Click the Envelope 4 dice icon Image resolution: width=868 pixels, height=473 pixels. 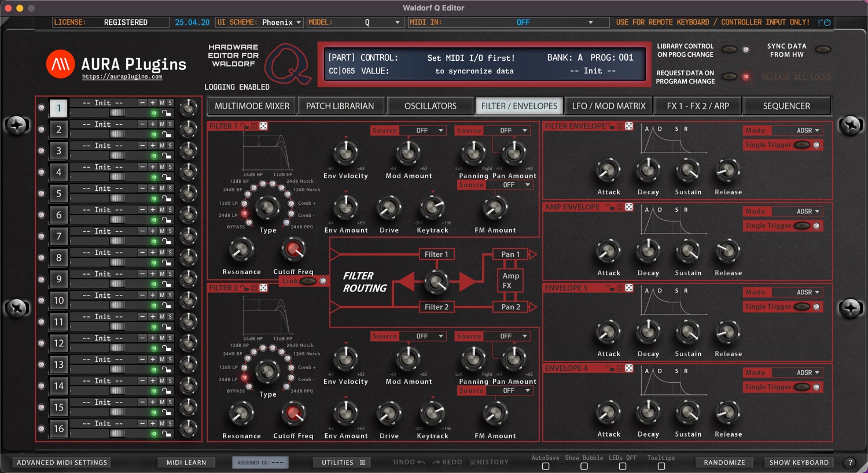(629, 368)
